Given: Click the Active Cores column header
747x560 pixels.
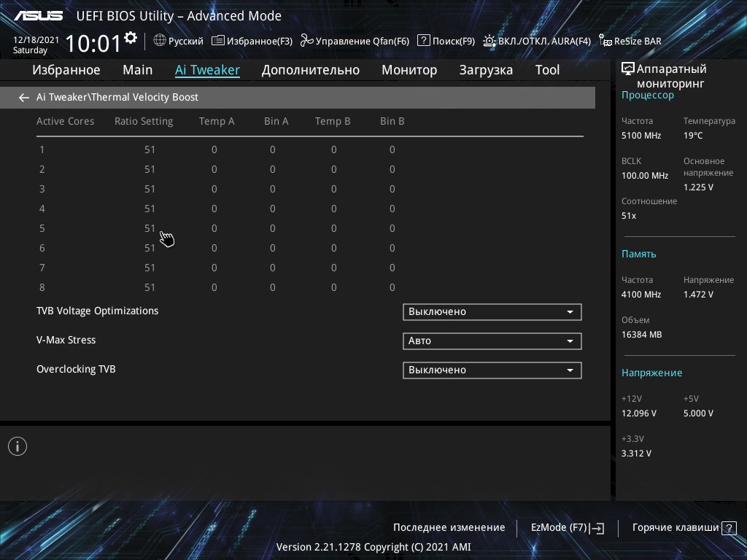Looking at the screenshot, I should [65, 122].
